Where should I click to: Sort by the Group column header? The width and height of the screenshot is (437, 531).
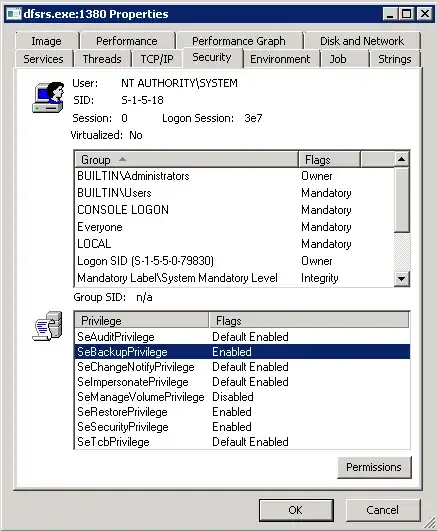point(186,160)
